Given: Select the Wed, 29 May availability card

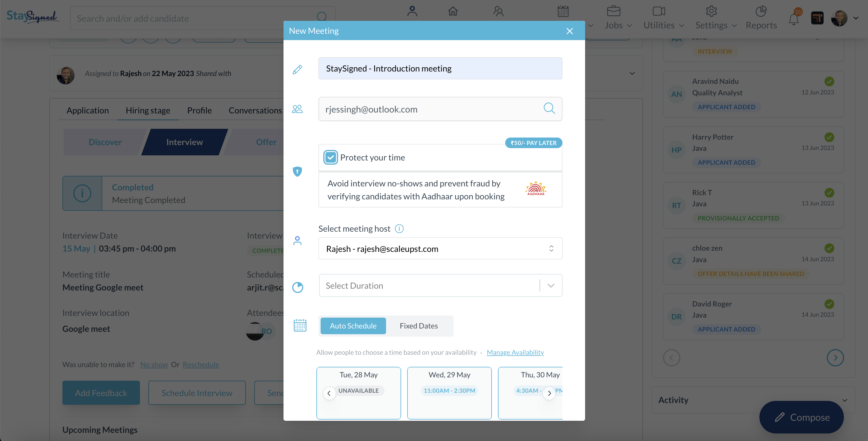Looking at the screenshot, I should 449,393.
